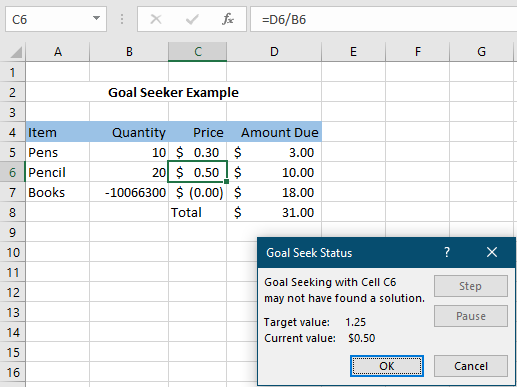Select row 4 header
517x387 pixels.
tap(13, 132)
